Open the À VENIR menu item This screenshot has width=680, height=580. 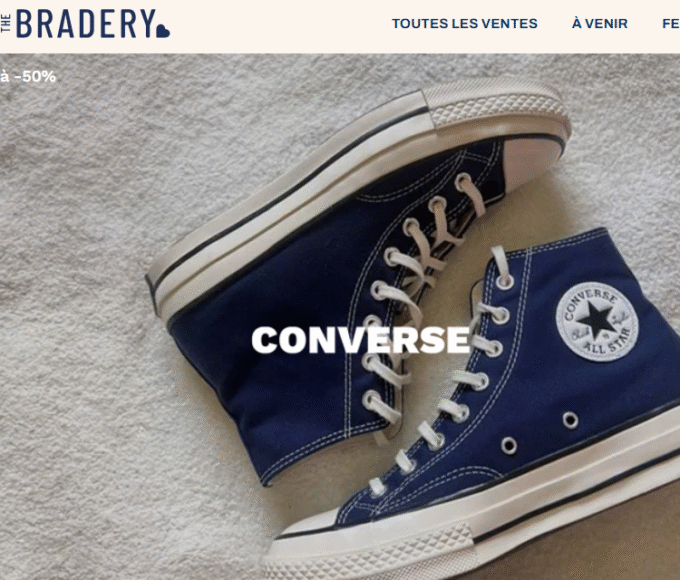coord(600,23)
